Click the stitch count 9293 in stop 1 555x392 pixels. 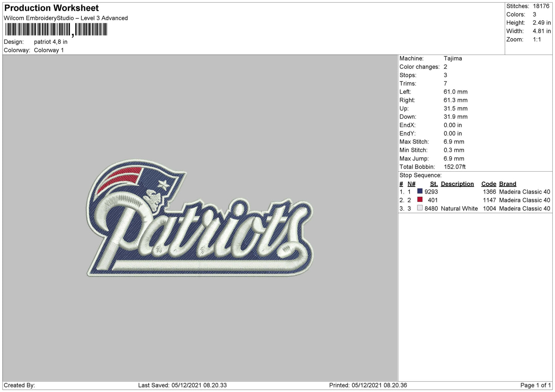point(431,192)
